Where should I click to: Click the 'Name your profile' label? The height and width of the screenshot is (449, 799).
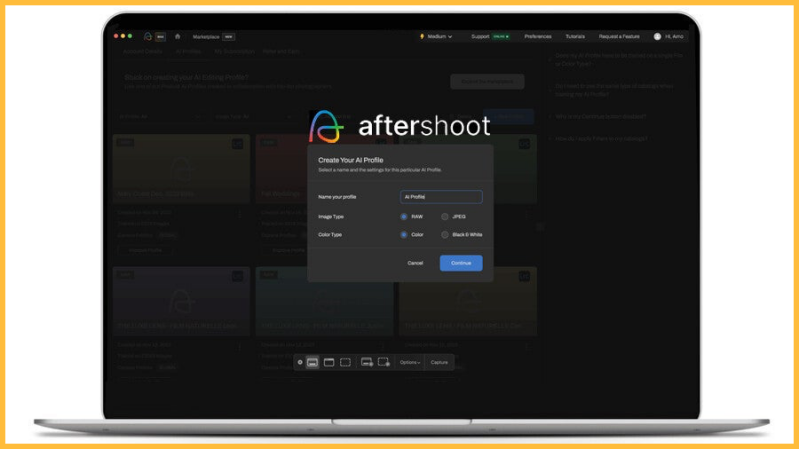point(337,197)
